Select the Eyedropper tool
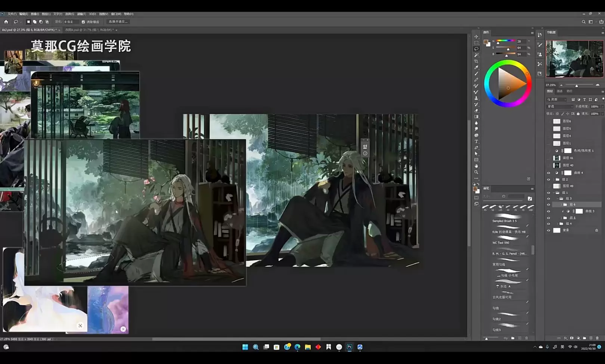This screenshot has height=364, width=605. [476, 68]
